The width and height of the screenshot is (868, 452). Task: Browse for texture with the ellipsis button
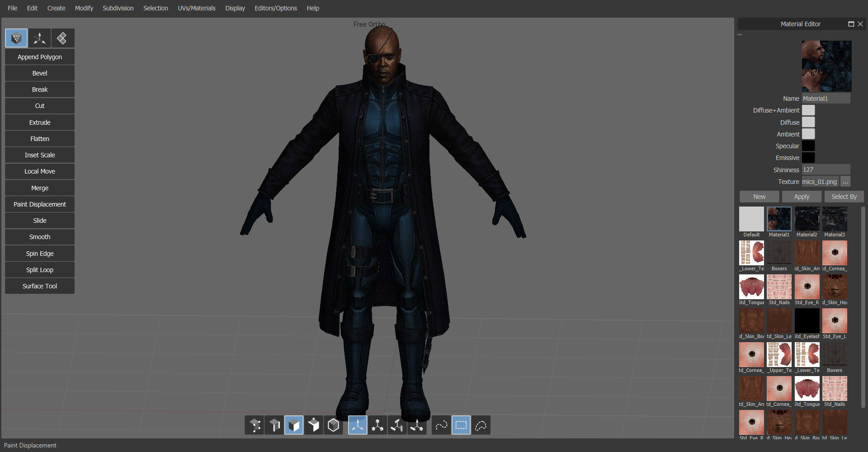(845, 182)
